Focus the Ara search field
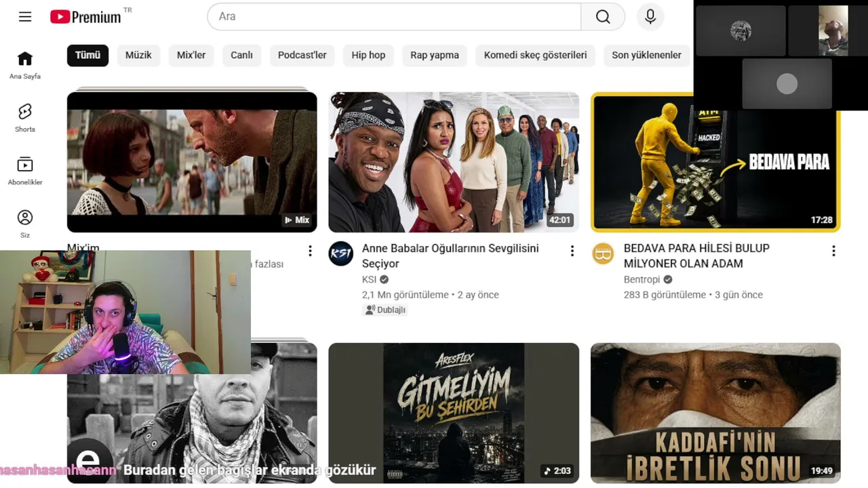 click(394, 17)
